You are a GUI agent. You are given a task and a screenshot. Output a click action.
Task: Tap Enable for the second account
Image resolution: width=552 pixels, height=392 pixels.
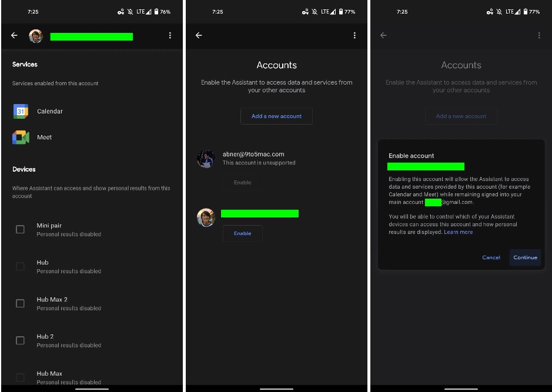242,233
